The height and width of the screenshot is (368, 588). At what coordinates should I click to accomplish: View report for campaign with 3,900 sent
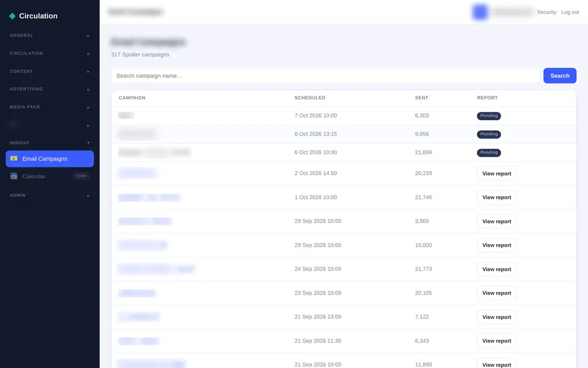497,221
